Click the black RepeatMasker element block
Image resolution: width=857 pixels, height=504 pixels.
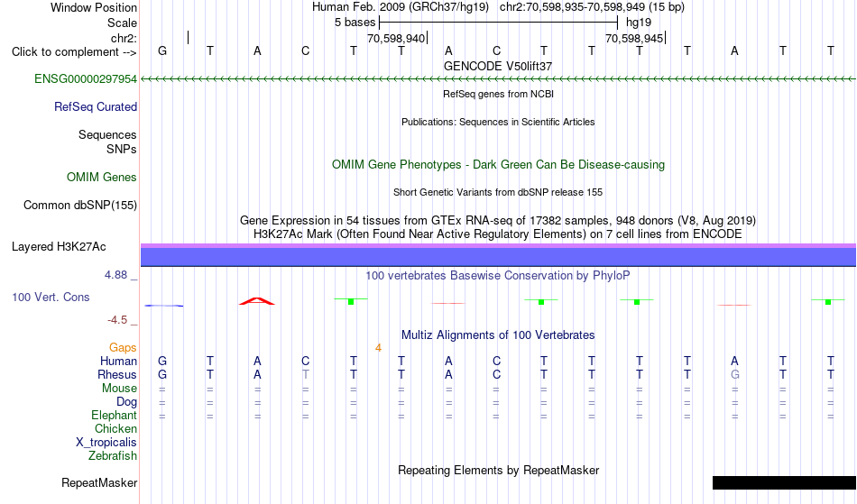(784, 482)
